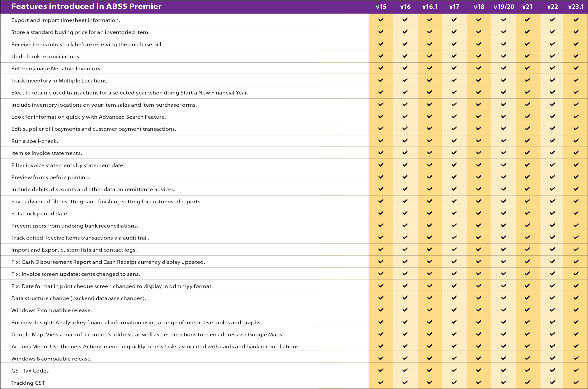Click second-row checkmark under v16
This screenshot has height=389, width=588.
405,32
